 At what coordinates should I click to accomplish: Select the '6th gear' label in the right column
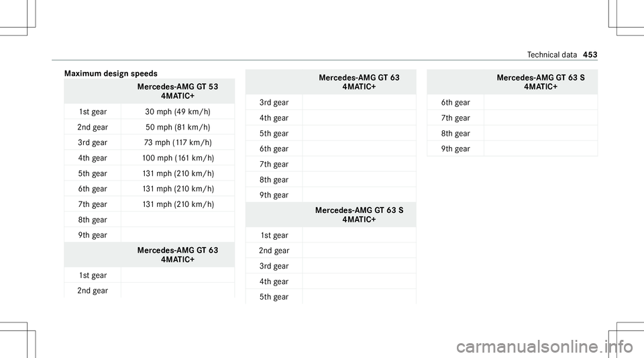pos(455,103)
